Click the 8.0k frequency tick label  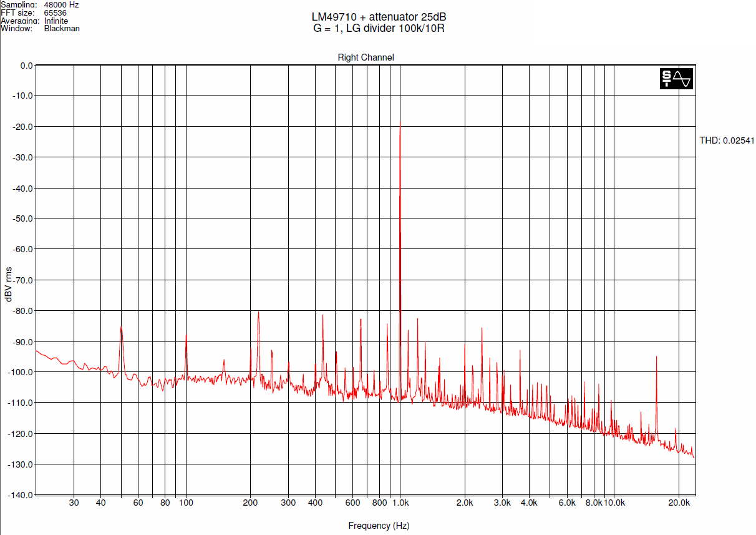594,503
